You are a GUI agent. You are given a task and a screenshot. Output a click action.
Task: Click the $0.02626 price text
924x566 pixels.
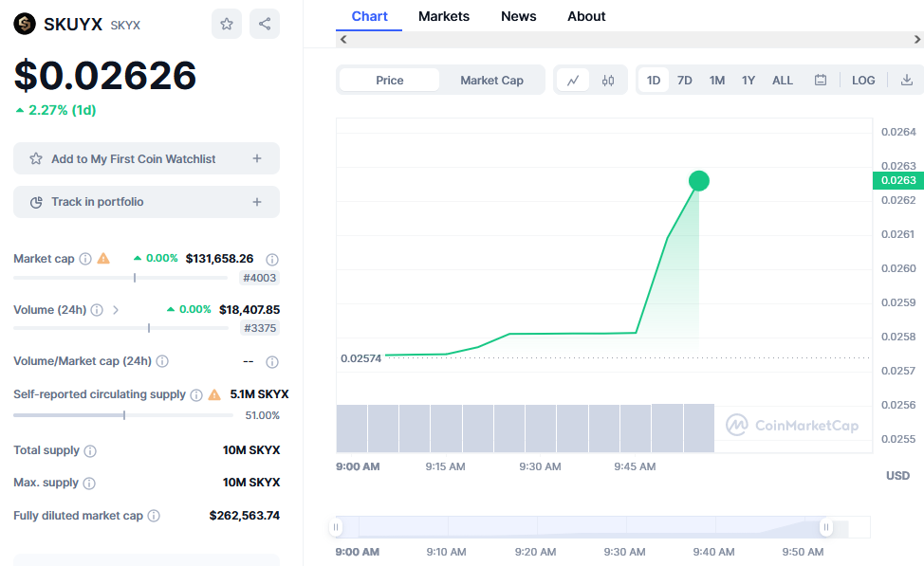105,76
